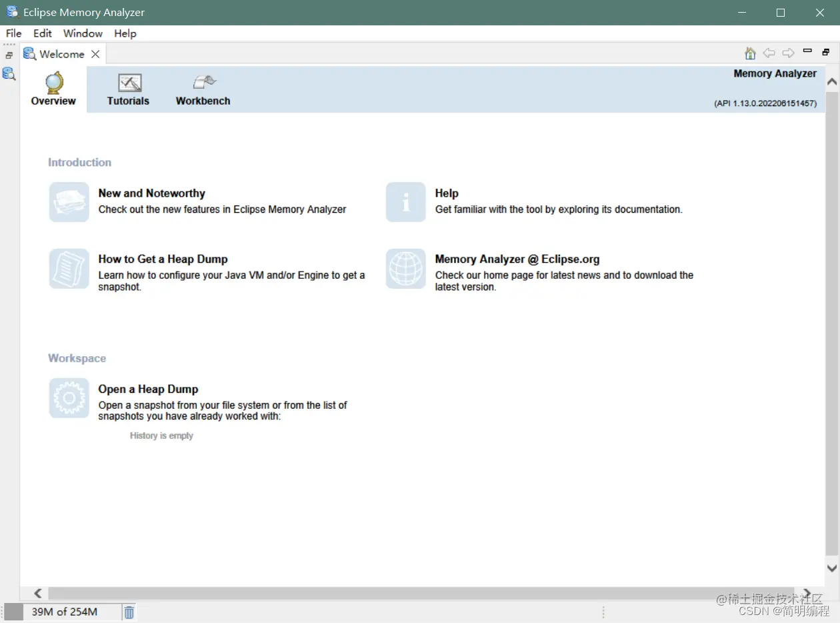Click the vertical scrollbar down arrow

832,568
